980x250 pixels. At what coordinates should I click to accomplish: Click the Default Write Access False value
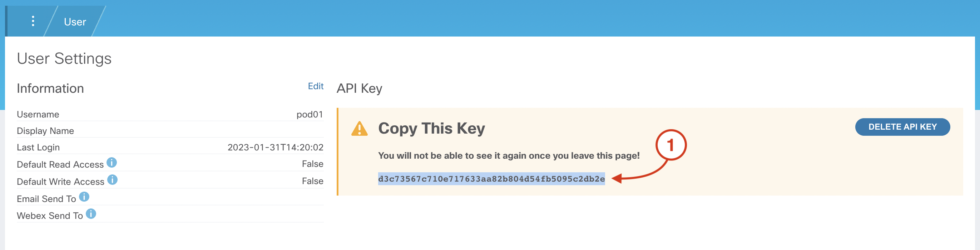(x=312, y=181)
